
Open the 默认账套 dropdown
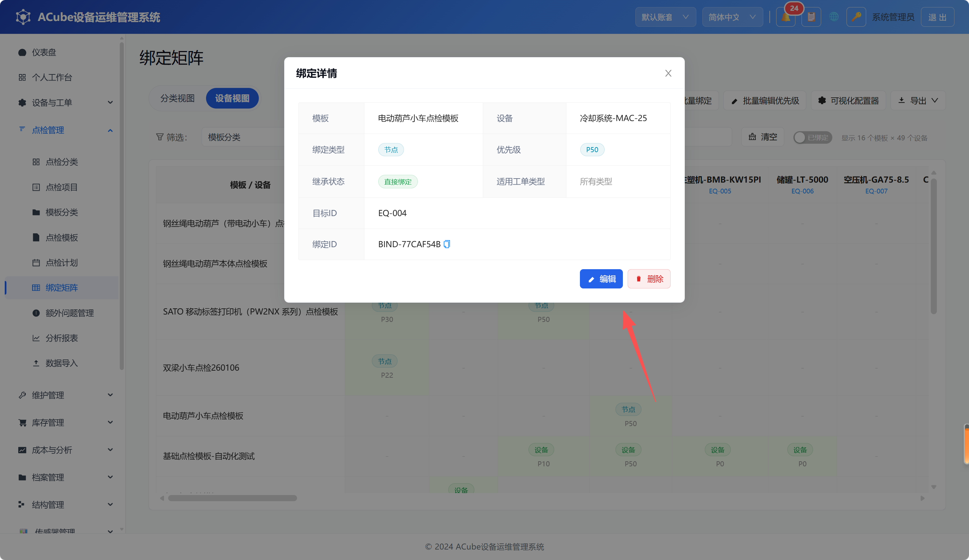[665, 17]
